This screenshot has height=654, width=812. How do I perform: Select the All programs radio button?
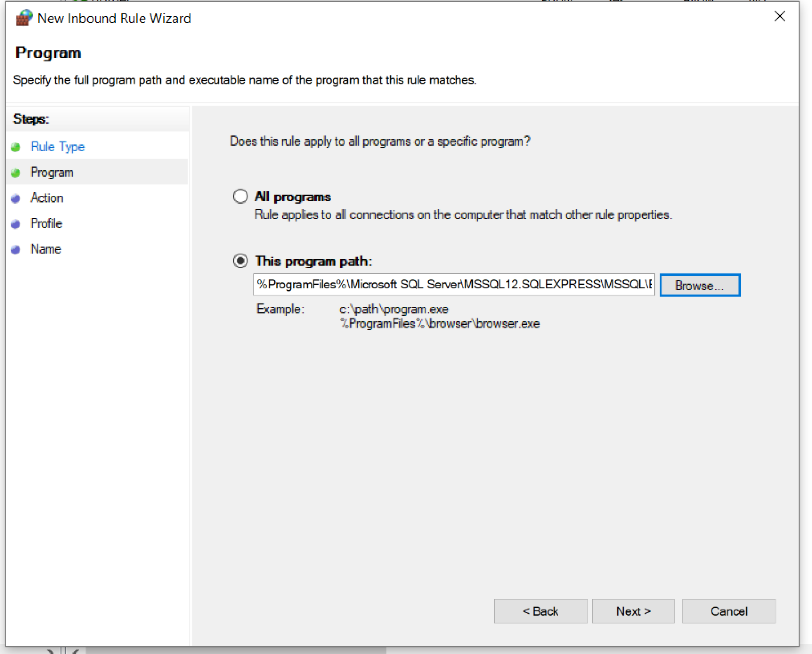coord(240,196)
